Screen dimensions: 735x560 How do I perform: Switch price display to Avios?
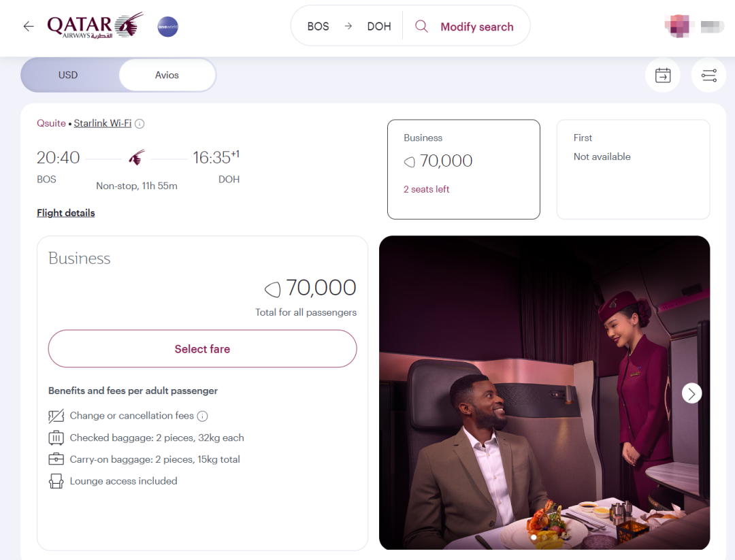point(167,75)
